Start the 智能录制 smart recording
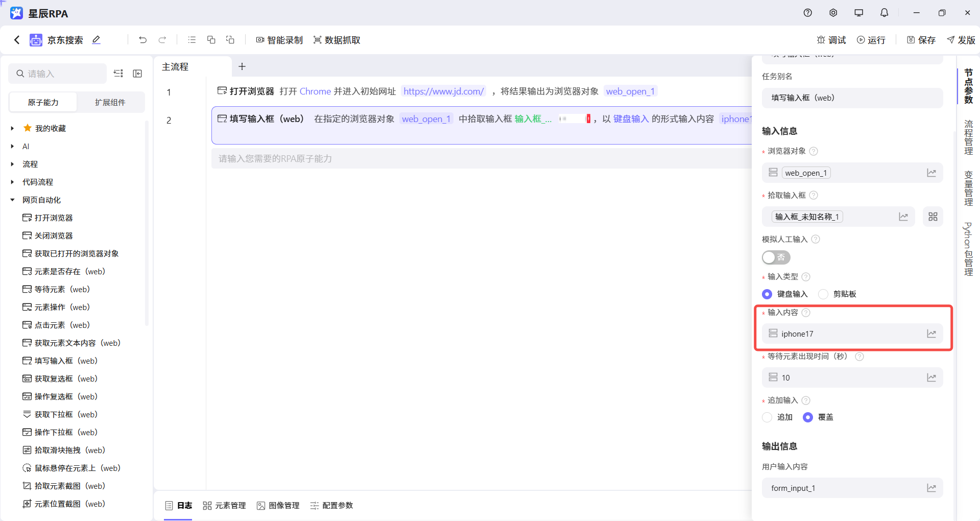This screenshot has width=980, height=521. point(279,40)
